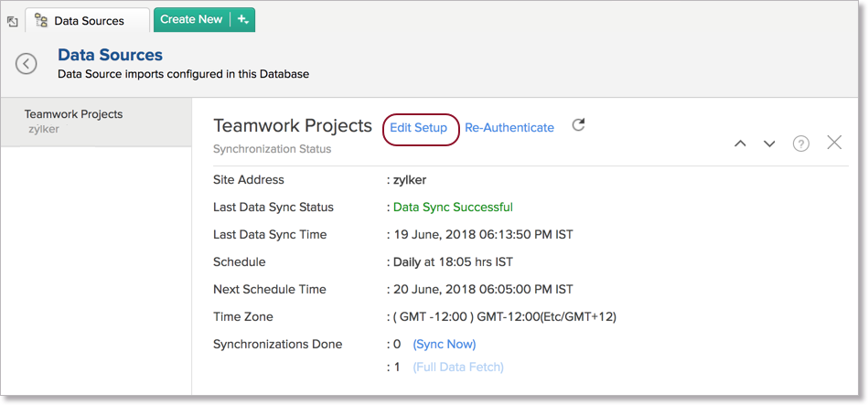Click the Data Sources page heading
868x405 pixels.
110,55
